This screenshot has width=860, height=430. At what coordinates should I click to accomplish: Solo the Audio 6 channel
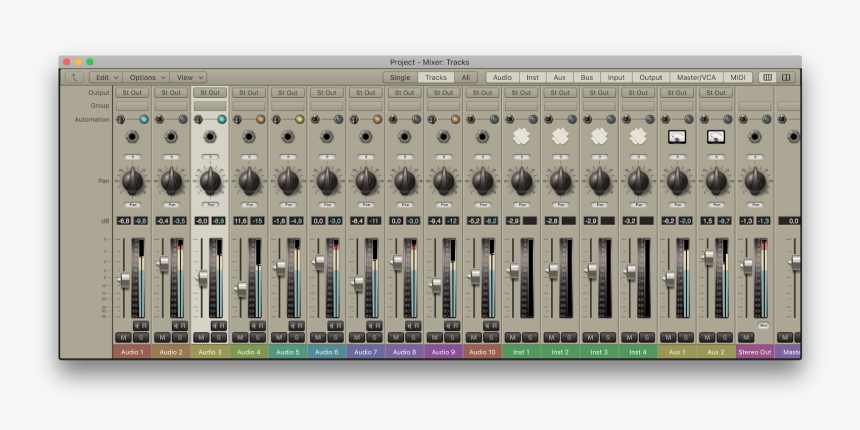point(336,337)
